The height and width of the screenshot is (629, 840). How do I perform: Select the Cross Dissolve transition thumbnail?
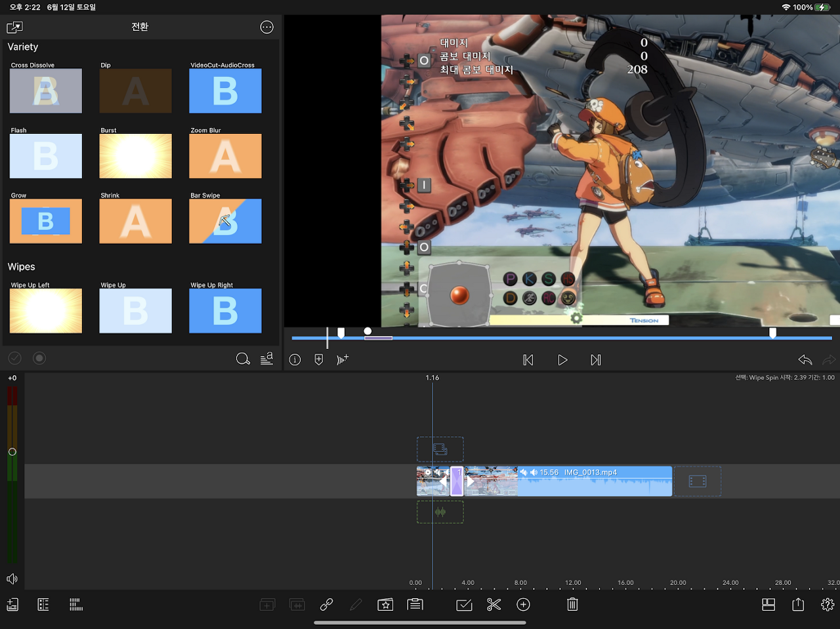coord(46,91)
